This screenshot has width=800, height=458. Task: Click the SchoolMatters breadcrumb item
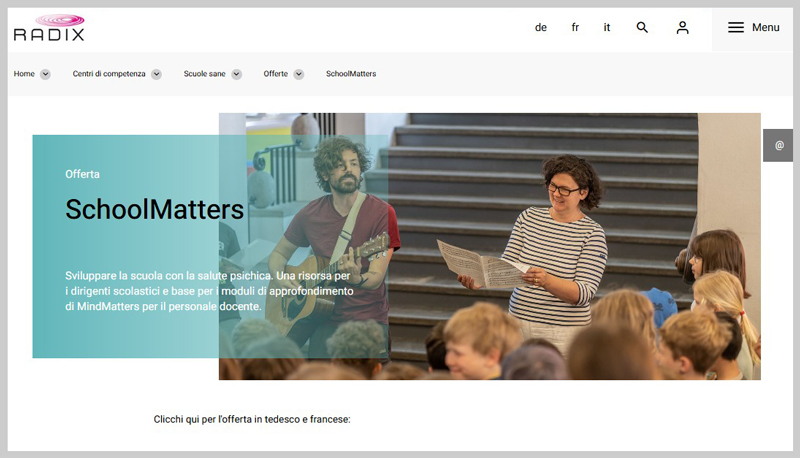[351, 74]
